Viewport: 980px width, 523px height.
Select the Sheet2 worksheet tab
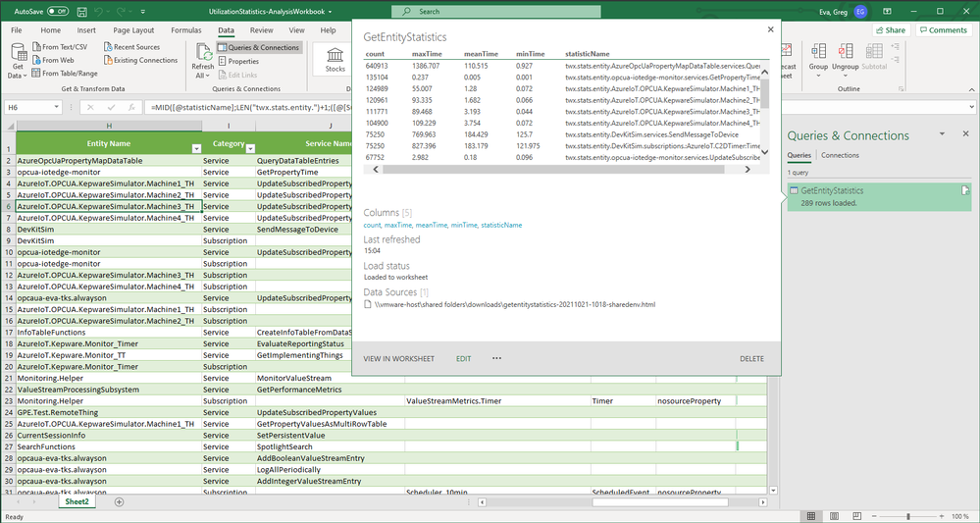77,501
